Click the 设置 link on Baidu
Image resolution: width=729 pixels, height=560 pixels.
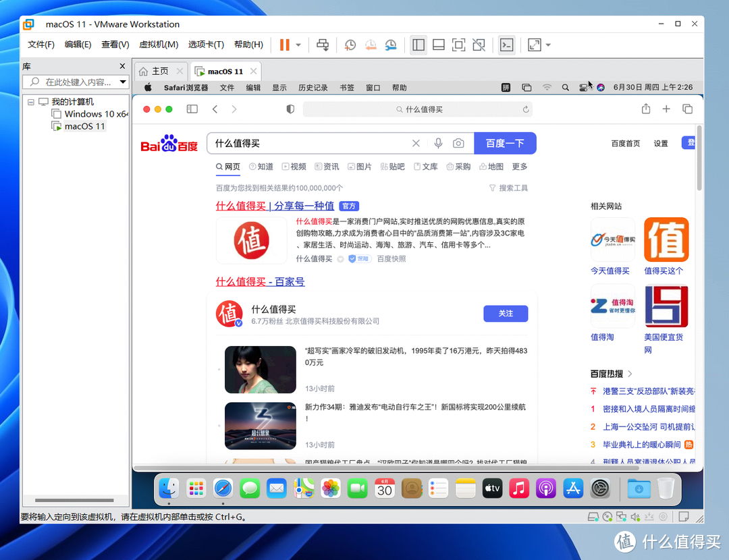coord(661,143)
